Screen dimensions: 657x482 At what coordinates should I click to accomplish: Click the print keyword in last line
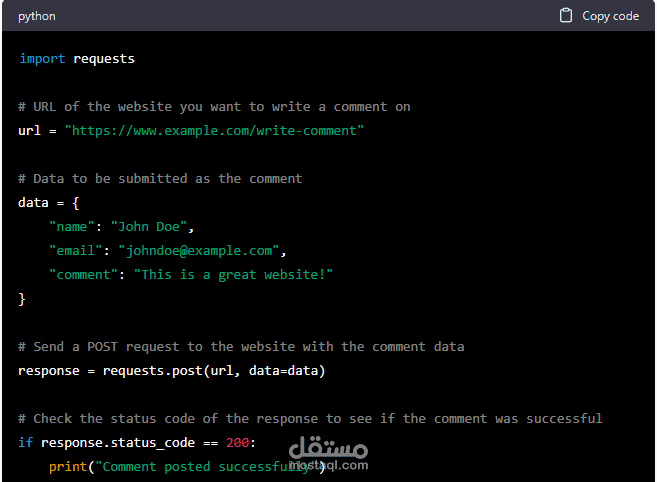(x=68, y=467)
